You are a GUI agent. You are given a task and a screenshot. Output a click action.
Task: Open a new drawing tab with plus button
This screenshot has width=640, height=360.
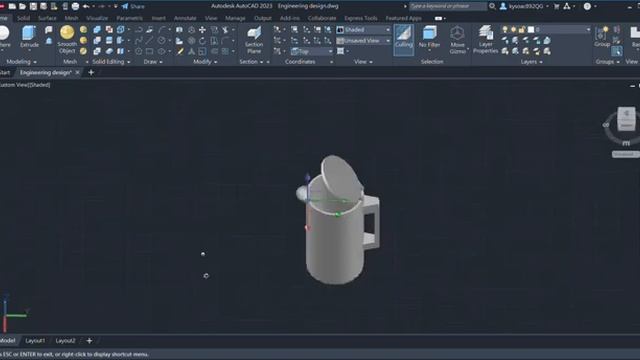click(x=91, y=73)
